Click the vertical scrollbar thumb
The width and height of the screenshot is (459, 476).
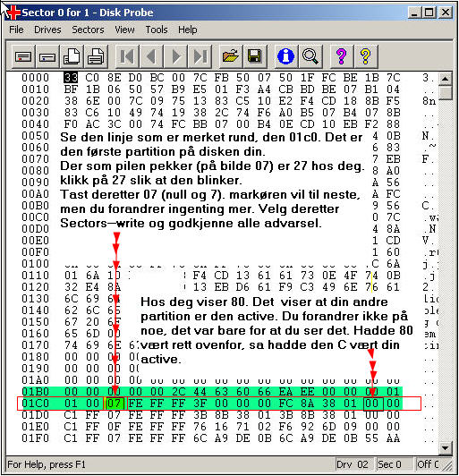[445, 92]
